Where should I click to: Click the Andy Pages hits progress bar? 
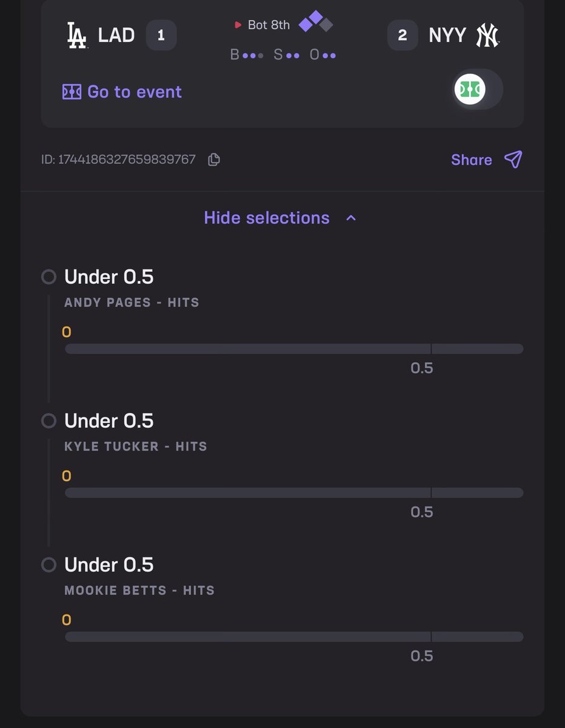pyautogui.click(x=294, y=349)
